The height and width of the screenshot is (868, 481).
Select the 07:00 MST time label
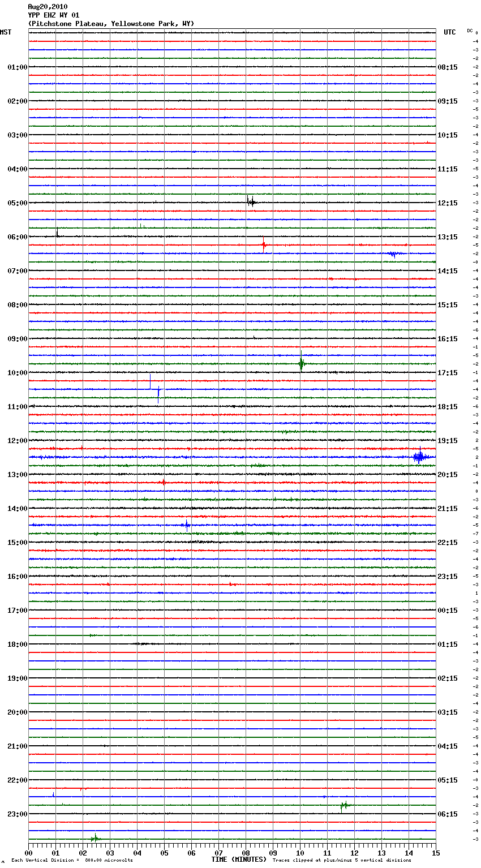[x=18, y=271]
